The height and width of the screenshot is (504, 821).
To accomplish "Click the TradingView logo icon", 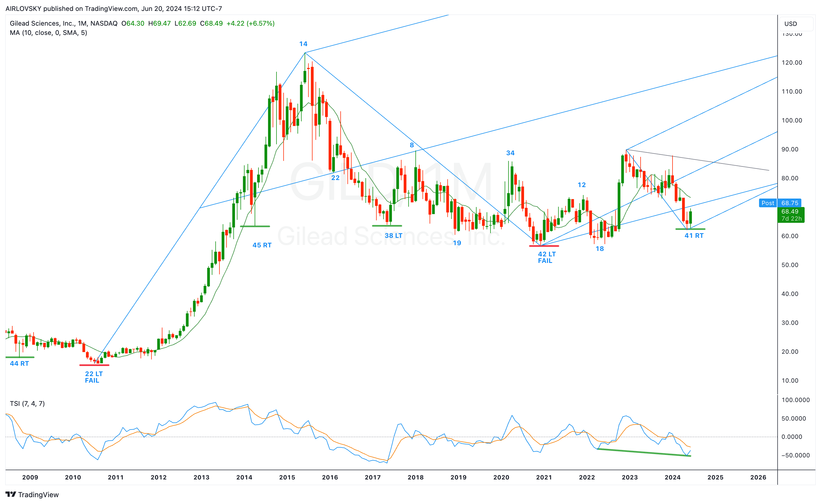I will click(x=11, y=494).
